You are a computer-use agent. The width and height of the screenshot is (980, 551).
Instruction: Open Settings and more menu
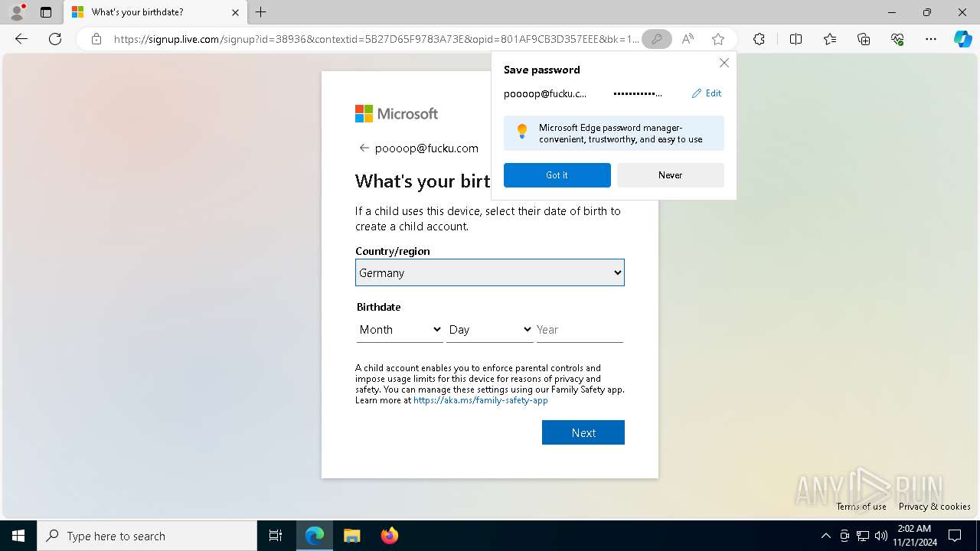(931, 39)
